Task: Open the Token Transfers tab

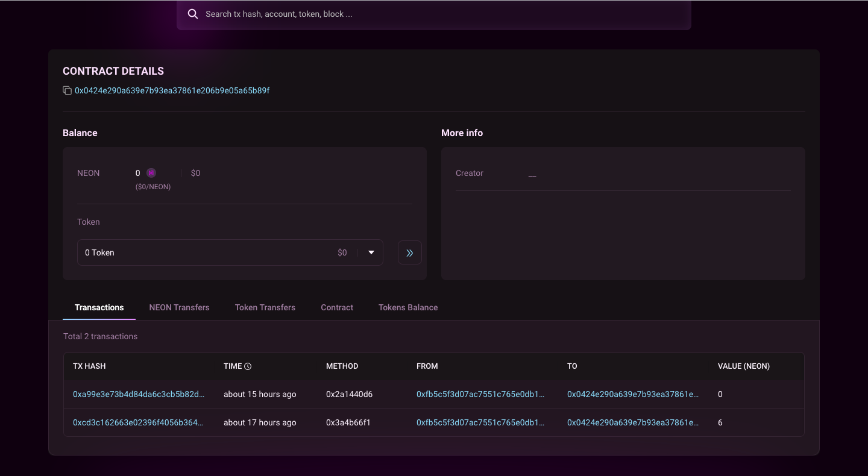Action: coord(265,307)
